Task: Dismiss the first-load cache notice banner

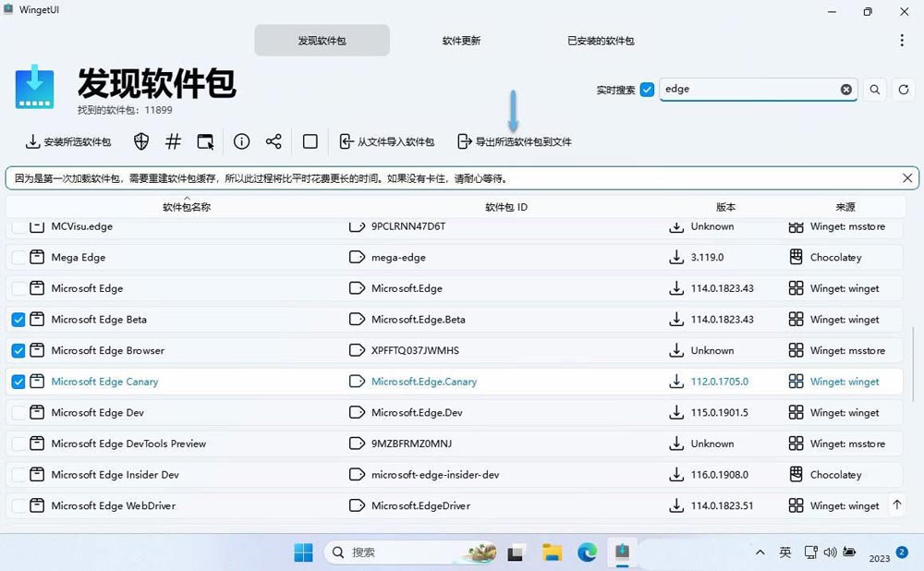Action: tap(907, 178)
